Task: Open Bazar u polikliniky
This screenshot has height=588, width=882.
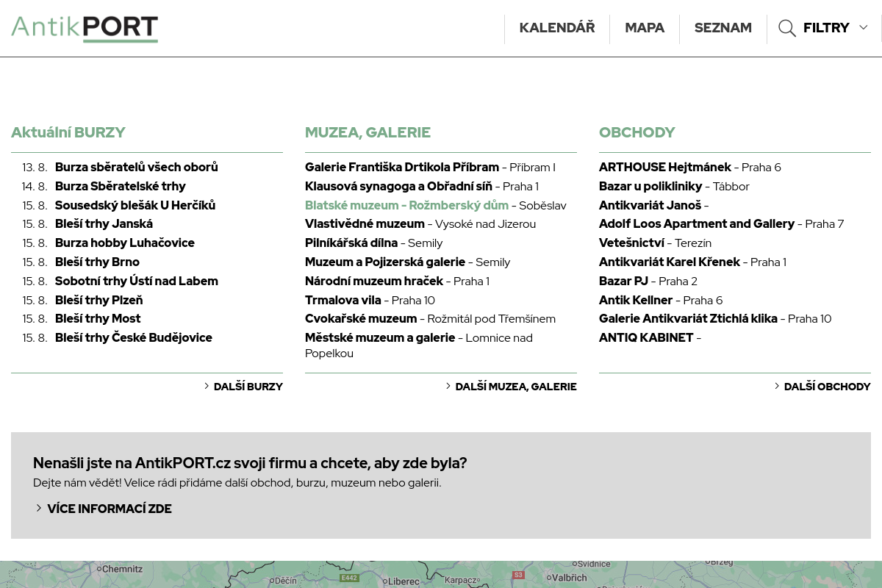Action: pyautogui.click(x=650, y=186)
